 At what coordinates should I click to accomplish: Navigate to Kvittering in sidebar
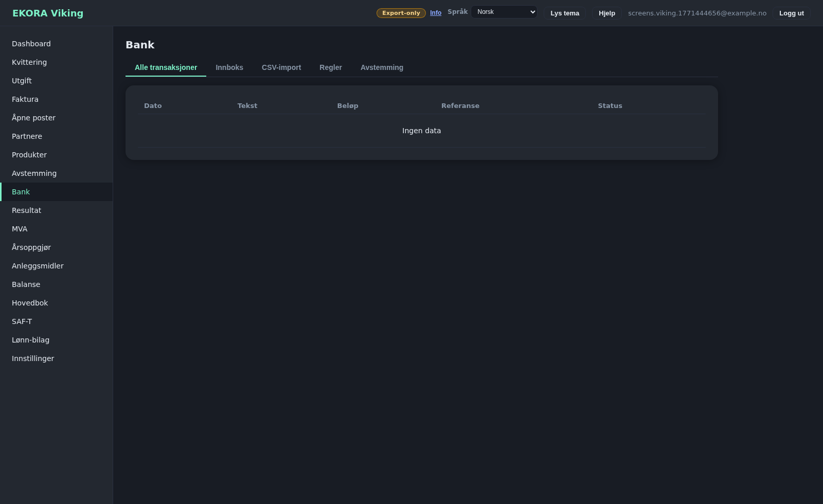tap(29, 62)
